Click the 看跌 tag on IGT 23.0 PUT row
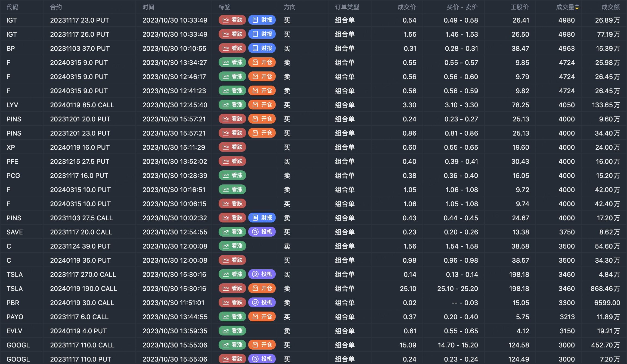Viewport: 627px width, 364px height. pyautogui.click(x=232, y=20)
